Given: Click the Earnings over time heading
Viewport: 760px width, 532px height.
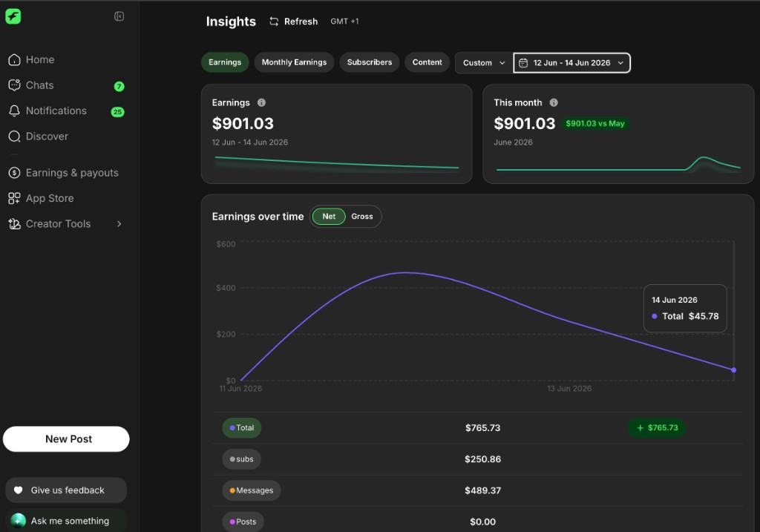Looking at the screenshot, I should coord(258,217).
